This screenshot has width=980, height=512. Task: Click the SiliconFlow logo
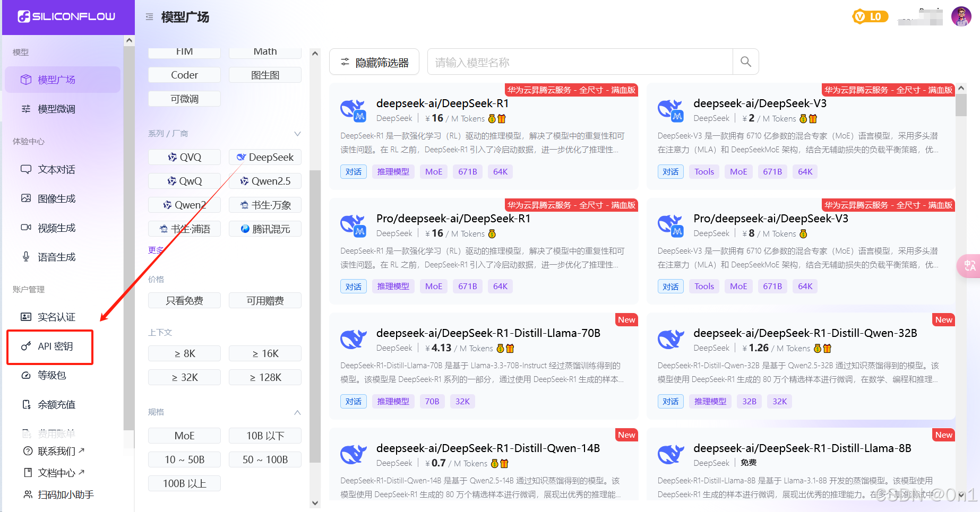[66, 16]
